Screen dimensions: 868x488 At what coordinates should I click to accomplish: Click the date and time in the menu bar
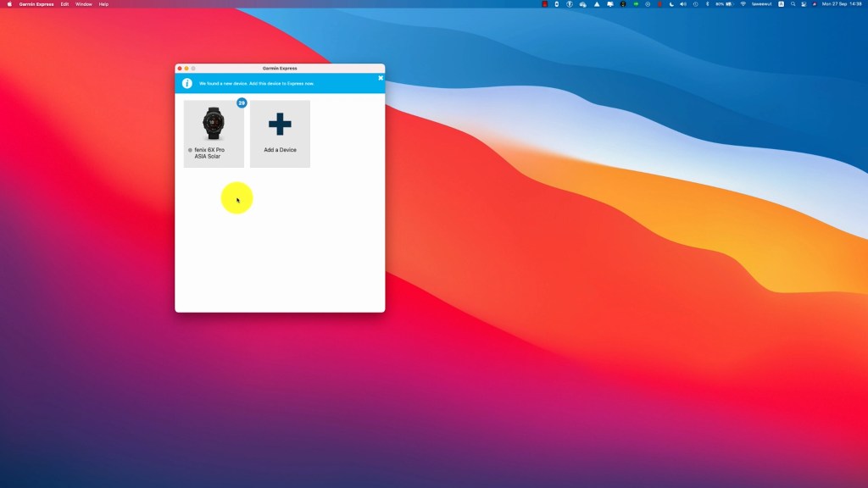841,4
